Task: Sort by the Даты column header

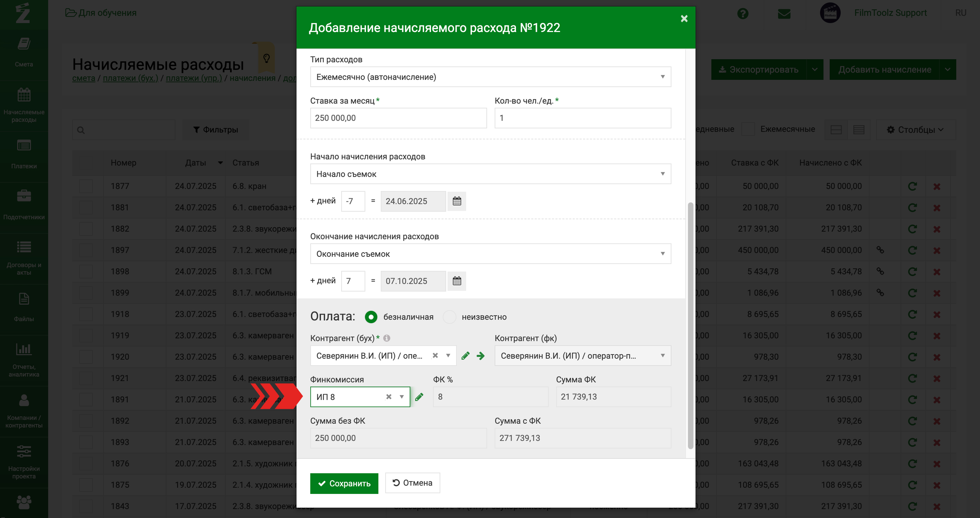Action: coord(195,162)
